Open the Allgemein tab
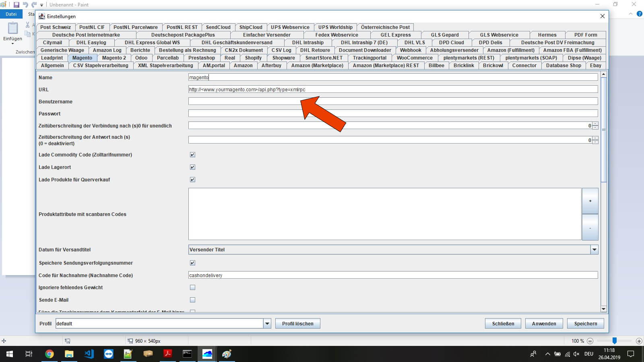The image size is (644, 362). pyautogui.click(x=52, y=66)
